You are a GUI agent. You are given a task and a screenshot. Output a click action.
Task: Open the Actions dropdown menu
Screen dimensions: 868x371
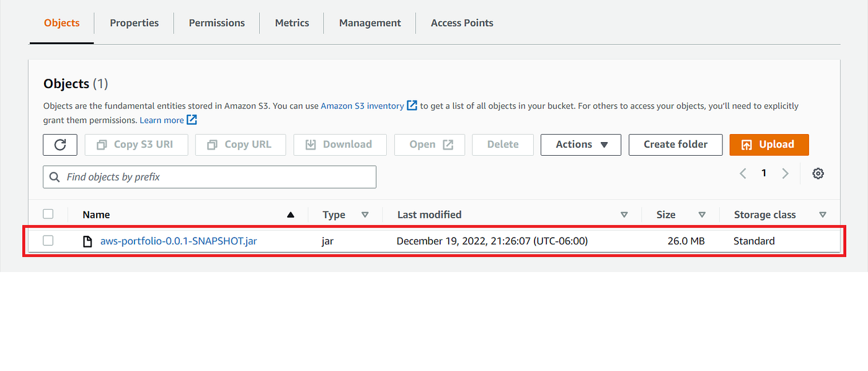click(x=581, y=145)
